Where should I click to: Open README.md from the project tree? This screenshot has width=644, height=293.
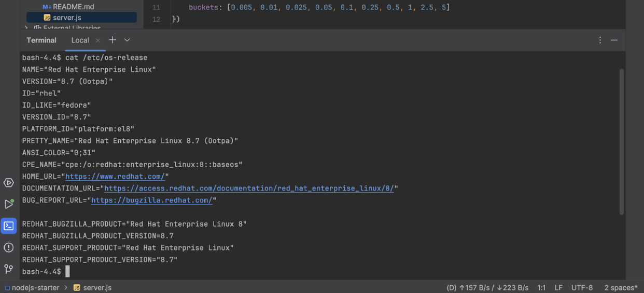tap(73, 7)
